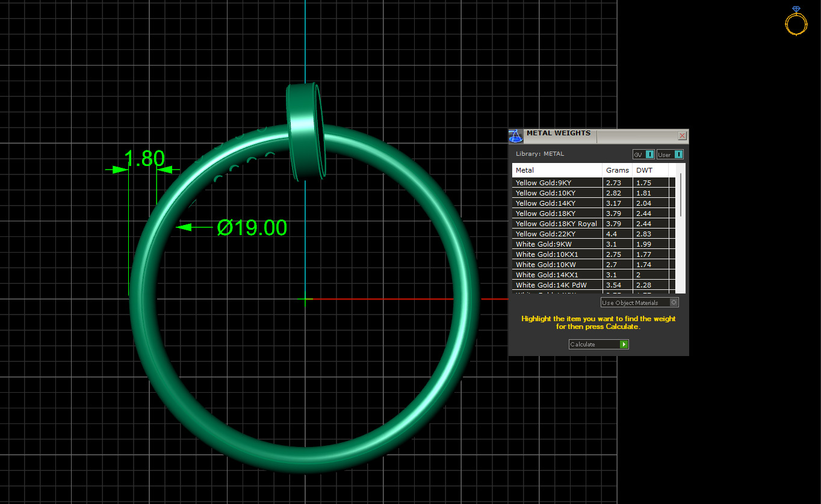Select the Yellow Gold:10KY row
The image size is (821, 504).
tap(594, 193)
